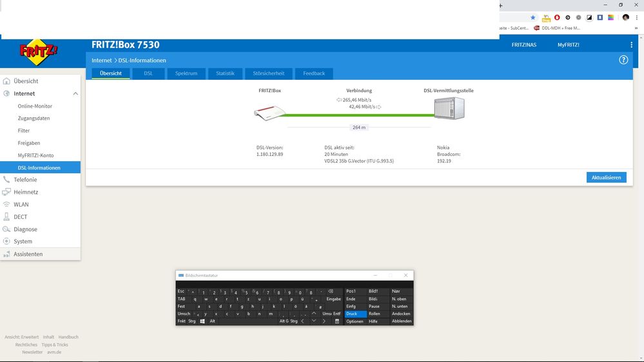Screen dimensions: 644x362
Task: Click the Heimnetz network icon
Action: pos(6,192)
